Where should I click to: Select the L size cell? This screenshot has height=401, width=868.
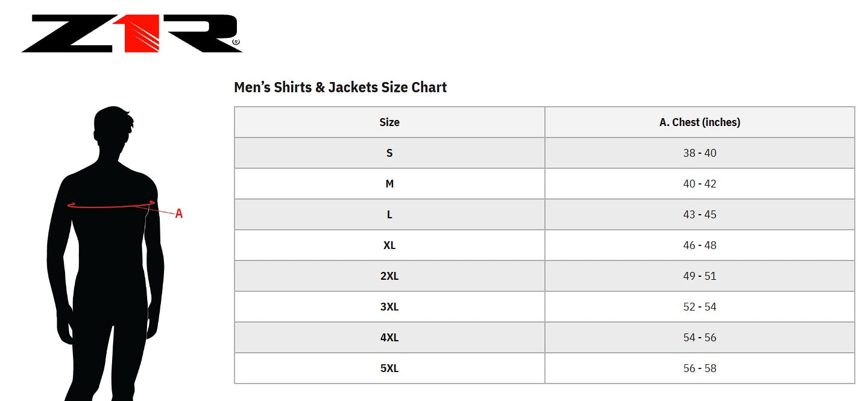point(389,215)
